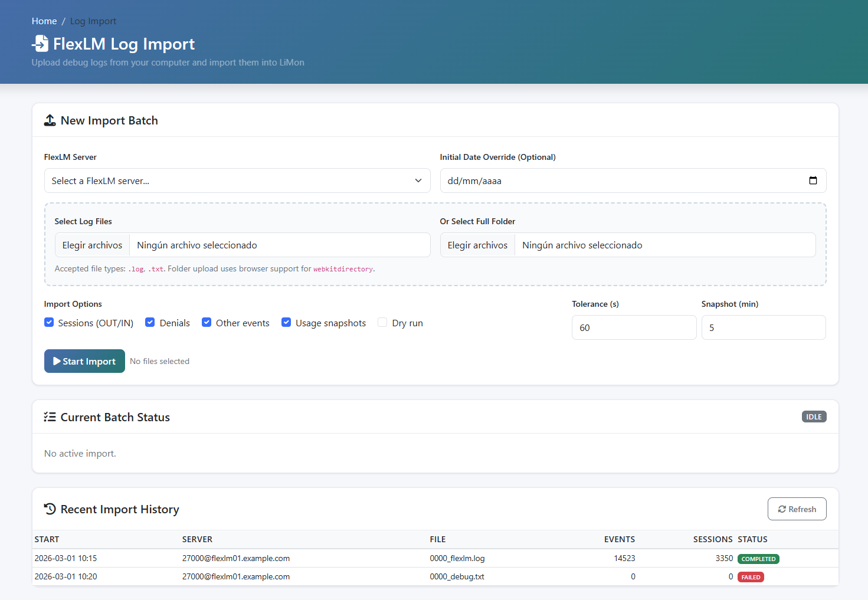This screenshot has width=868, height=600.
Task: Open the FlexLM server dropdown
Action: [x=237, y=181]
